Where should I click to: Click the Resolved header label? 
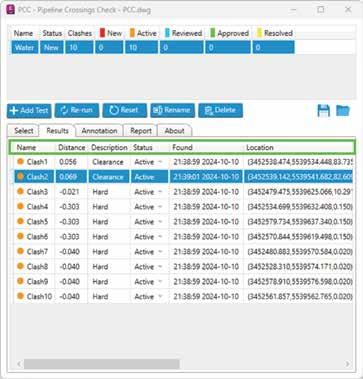coord(278,33)
